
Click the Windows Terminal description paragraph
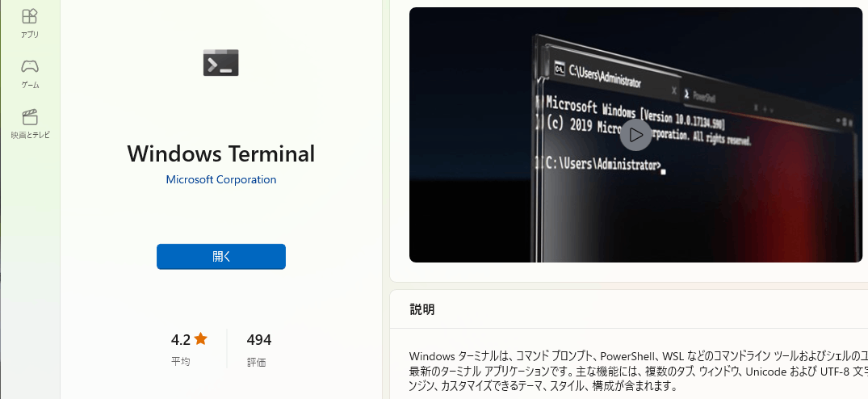coord(638,370)
